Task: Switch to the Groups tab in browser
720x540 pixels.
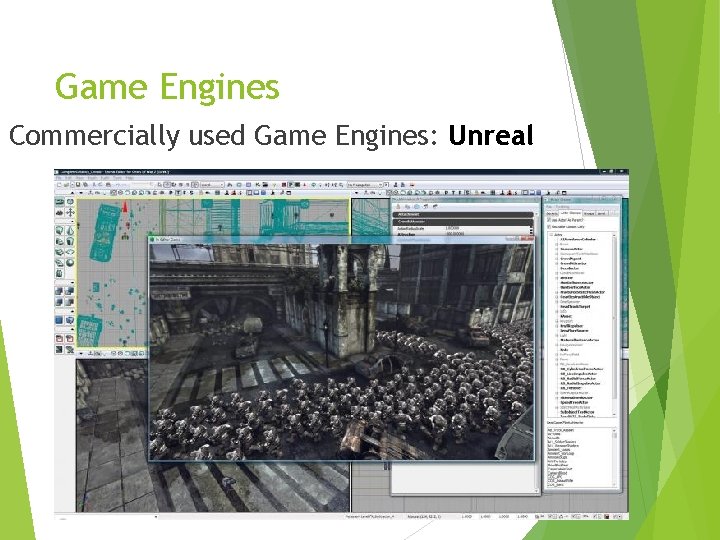Action: pos(589,214)
